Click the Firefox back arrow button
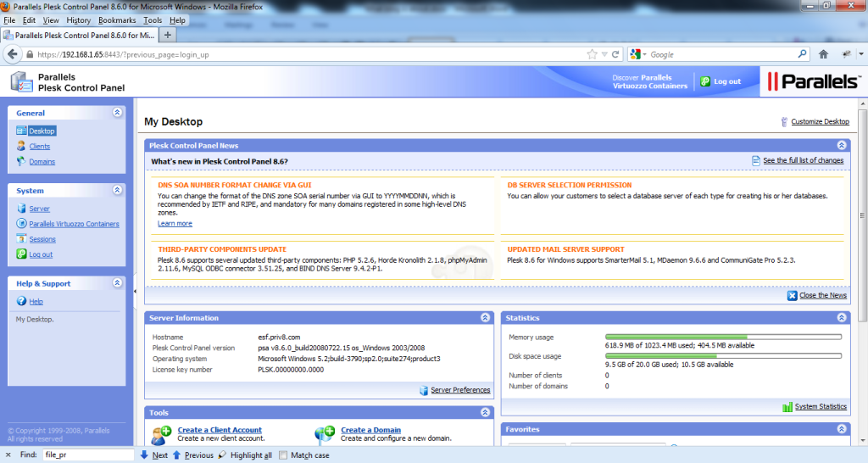868x463 pixels. (x=12, y=54)
